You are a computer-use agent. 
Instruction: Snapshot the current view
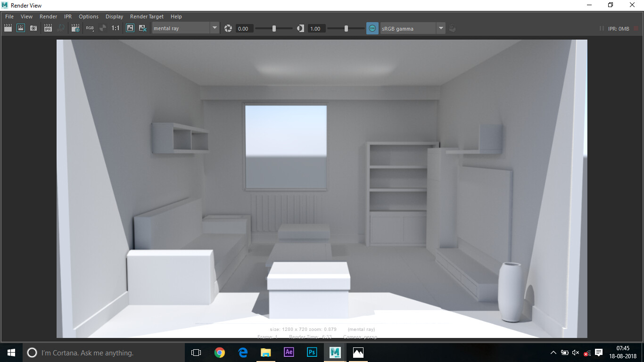[x=33, y=28]
